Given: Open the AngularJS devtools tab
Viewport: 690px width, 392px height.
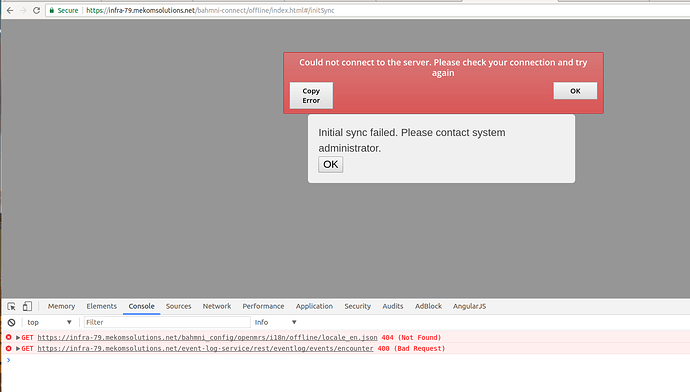Looking at the screenshot, I should point(470,306).
